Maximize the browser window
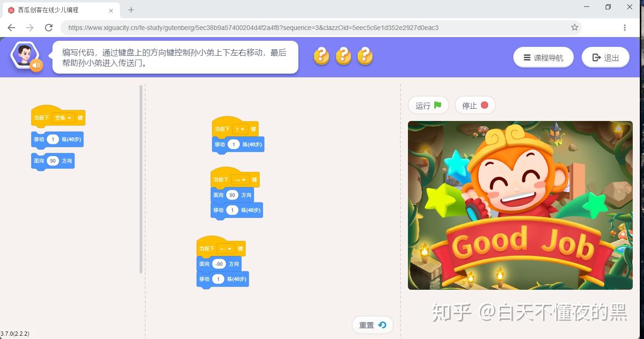This screenshot has height=339, width=644. pos(608,7)
